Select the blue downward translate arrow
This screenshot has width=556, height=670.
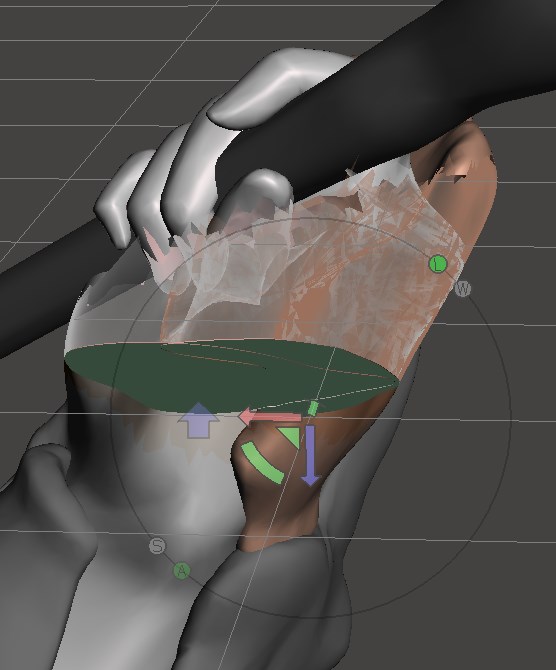click(x=310, y=455)
